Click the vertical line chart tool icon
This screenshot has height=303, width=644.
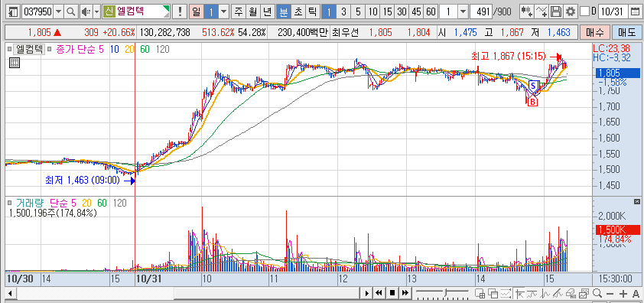click(x=545, y=293)
